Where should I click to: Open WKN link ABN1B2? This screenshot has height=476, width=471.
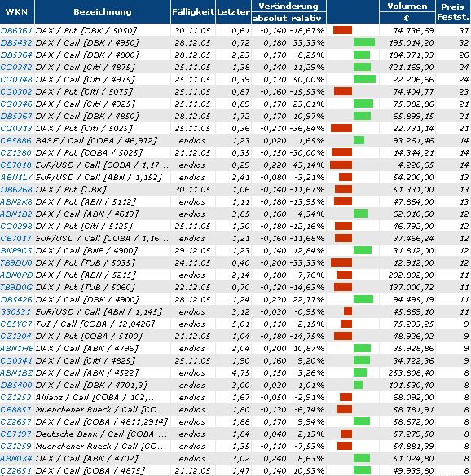tap(16, 214)
